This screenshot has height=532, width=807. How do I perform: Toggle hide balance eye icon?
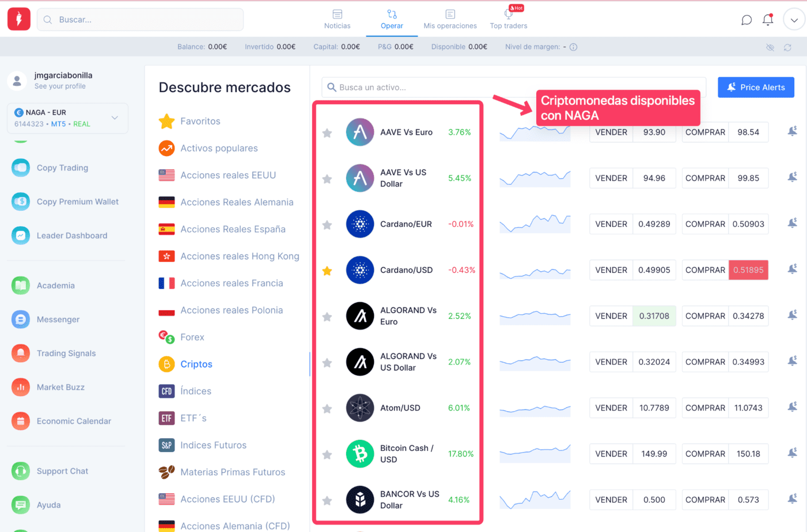770,47
